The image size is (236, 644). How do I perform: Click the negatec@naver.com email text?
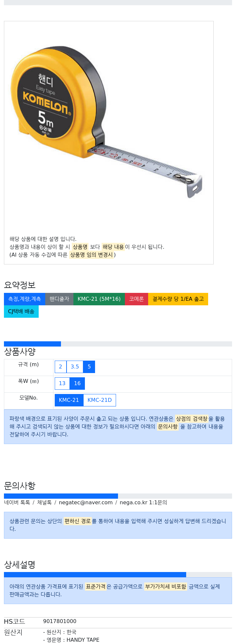pos(86,502)
